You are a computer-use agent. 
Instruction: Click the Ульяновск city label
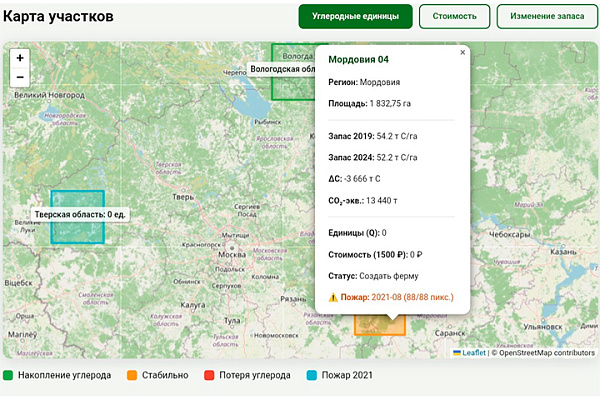point(543,327)
